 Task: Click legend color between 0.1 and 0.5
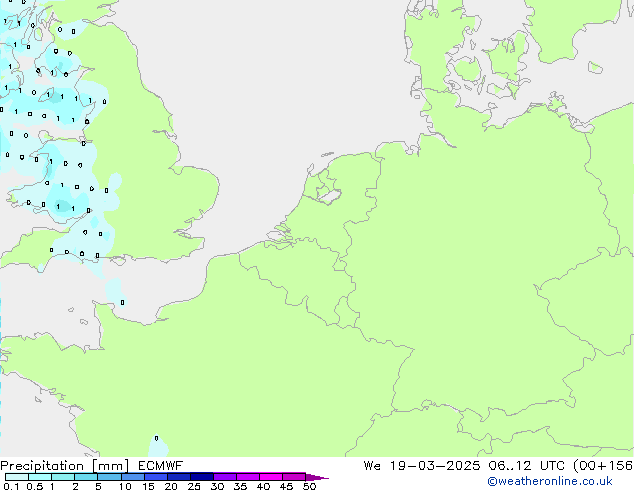[x=17, y=477]
